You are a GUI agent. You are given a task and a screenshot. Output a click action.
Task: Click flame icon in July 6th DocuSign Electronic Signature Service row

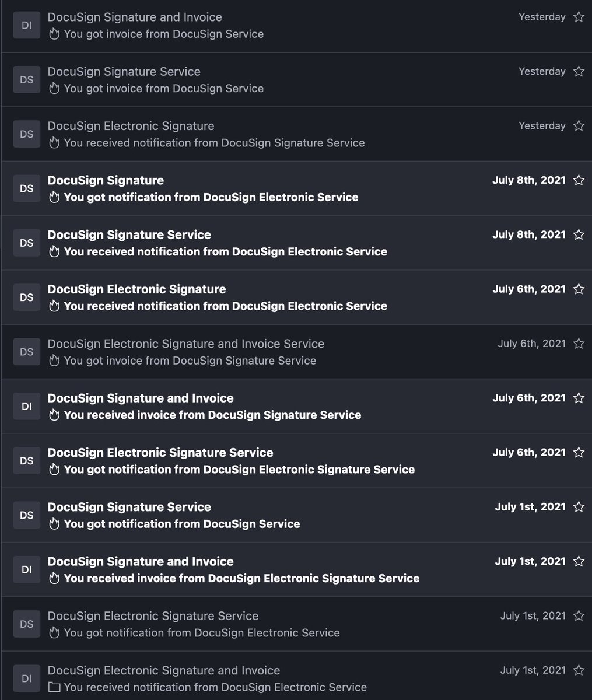pyautogui.click(x=54, y=469)
